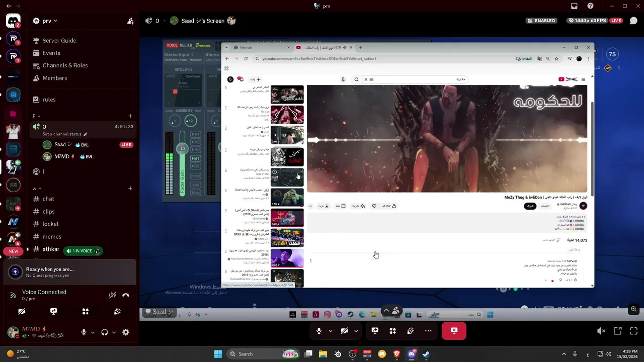Click the Windows taskbar Search box
644x362 pixels.
click(x=263, y=354)
